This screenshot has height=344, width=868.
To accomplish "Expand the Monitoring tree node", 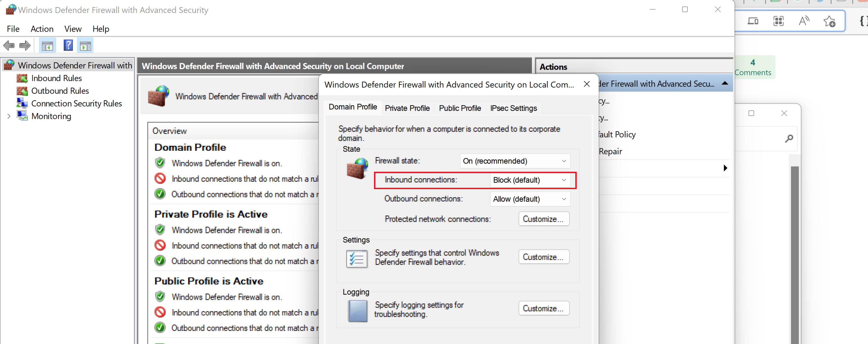I will click(x=9, y=116).
